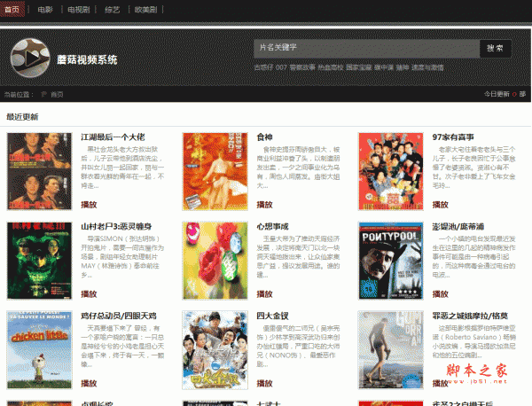Play 鸡仔总动员 via its 播放 link

89,383
